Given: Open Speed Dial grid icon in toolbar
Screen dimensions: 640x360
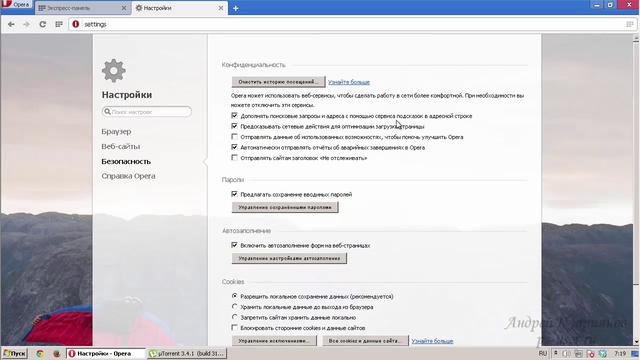Looking at the screenshot, I should click(x=59, y=24).
